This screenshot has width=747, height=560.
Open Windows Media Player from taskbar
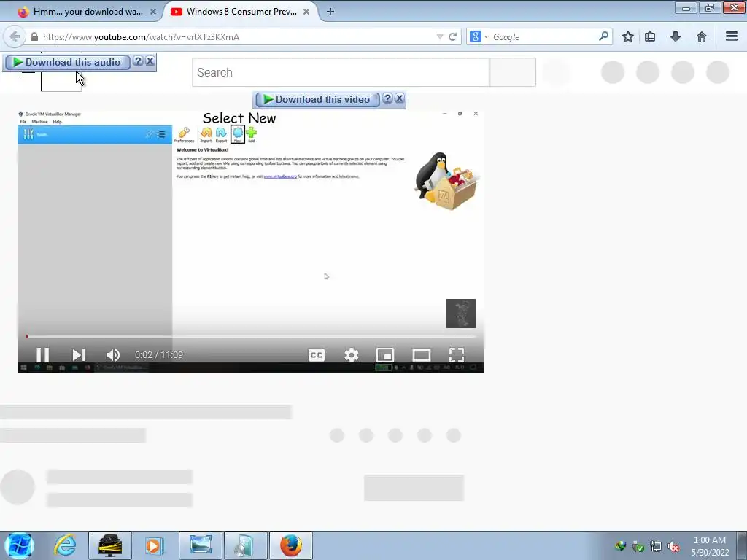tap(153, 545)
